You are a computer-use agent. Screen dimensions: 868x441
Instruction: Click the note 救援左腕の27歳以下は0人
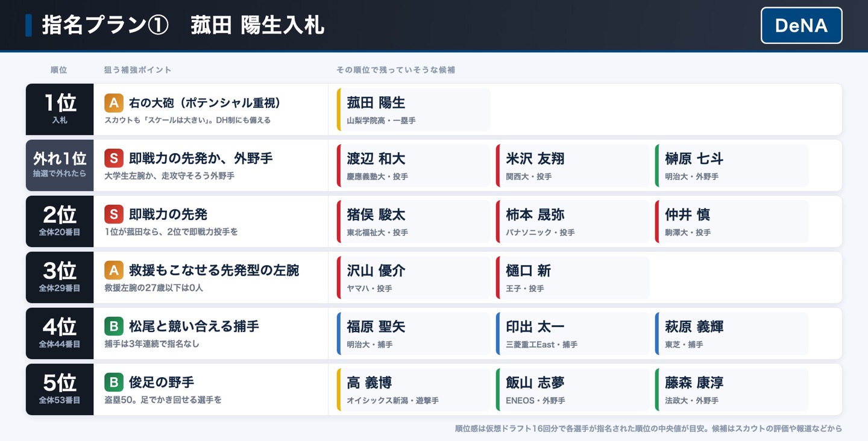tap(154, 288)
